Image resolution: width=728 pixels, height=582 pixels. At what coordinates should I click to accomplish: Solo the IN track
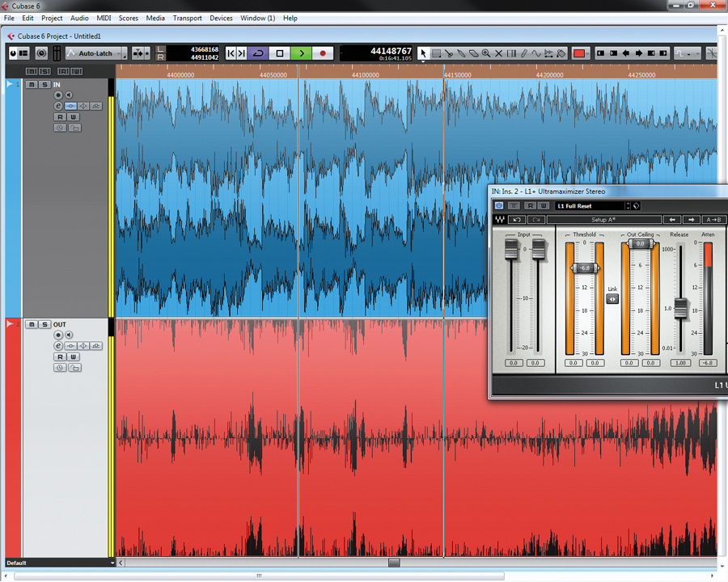click(x=44, y=84)
